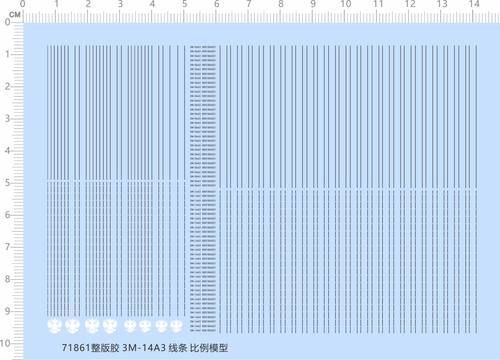Click "71861整版胶" in the caption
The image size is (500, 360).
coord(90,348)
